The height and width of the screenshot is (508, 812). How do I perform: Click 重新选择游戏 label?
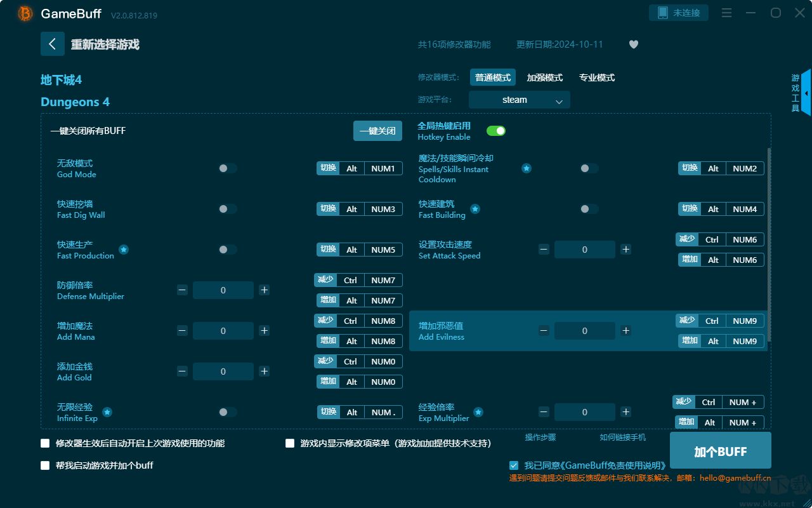tap(105, 44)
